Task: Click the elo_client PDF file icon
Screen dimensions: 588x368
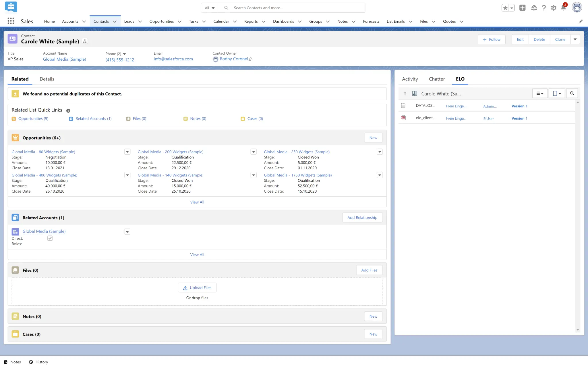Action: click(x=403, y=118)
